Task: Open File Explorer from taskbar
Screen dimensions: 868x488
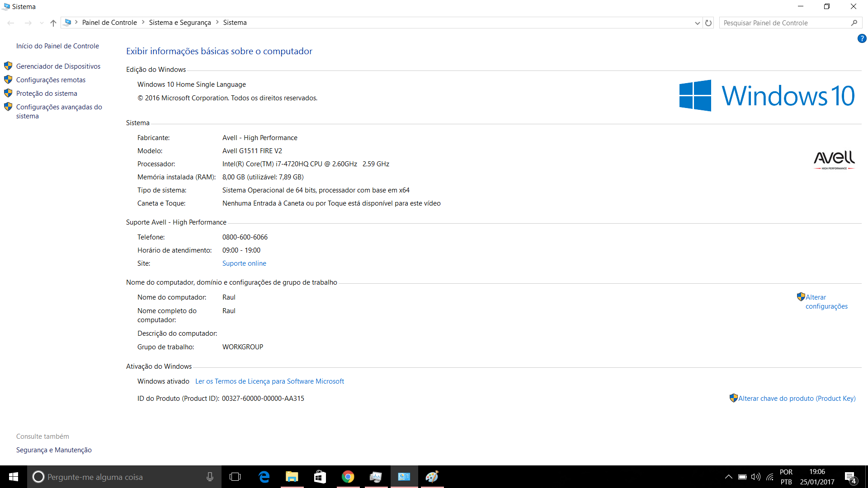Action: 292,477
